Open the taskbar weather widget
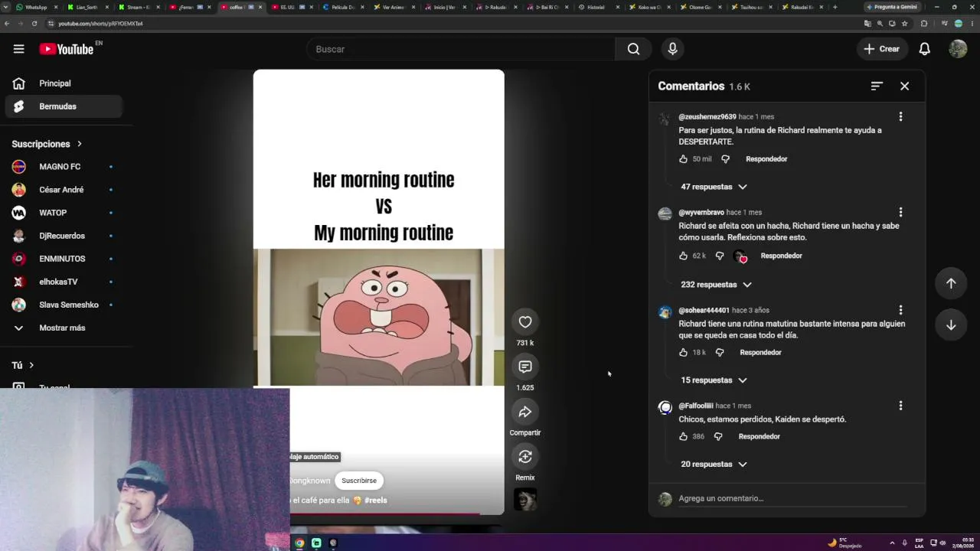The width and height of the screenshot is (980, 551). pyautogui.click(x=845, y=543)
